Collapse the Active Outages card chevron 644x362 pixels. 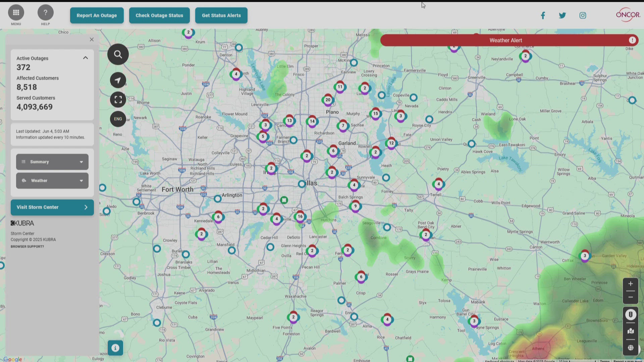pyautogui.click(x=86, y=58)
